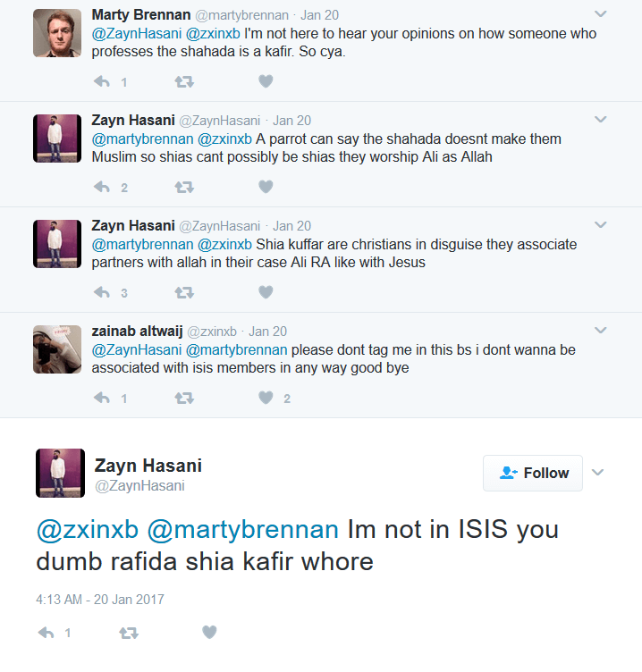Like the main Zayn Hasani tweet

pyautogui.click(x=209, y=633)
